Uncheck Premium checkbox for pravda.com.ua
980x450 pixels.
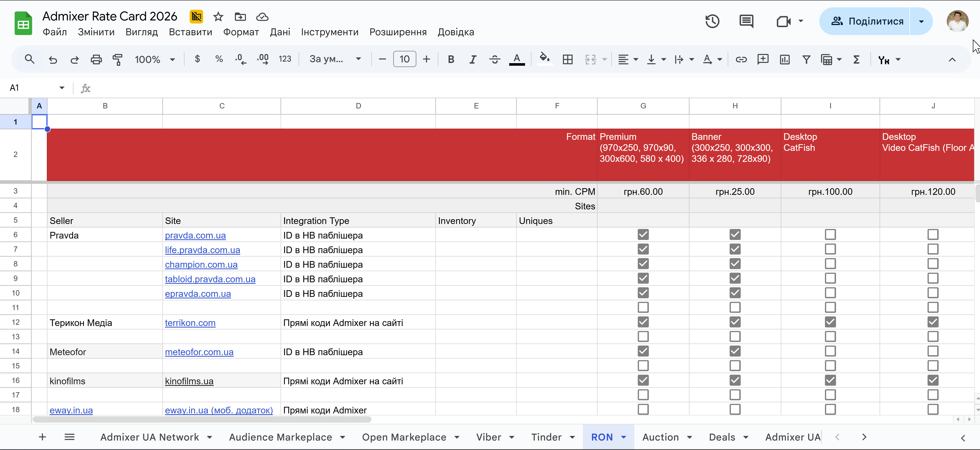click(x=643, y=234)
